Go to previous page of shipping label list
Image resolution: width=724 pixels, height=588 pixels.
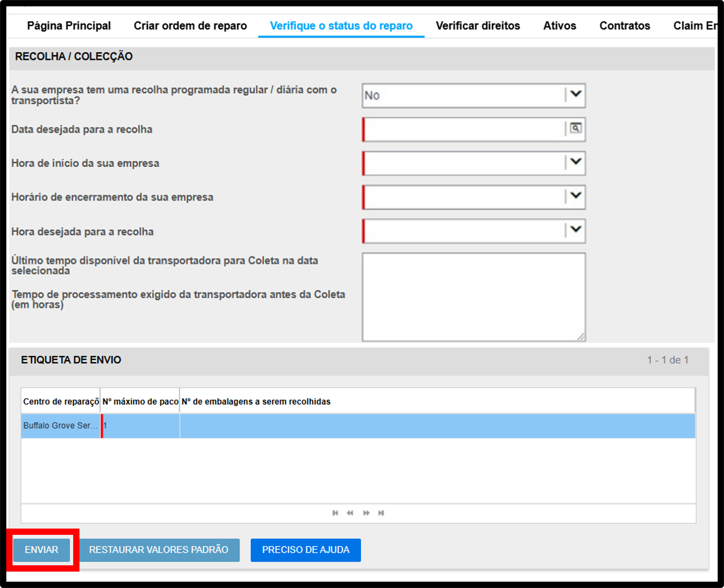[x=350, y=513]
